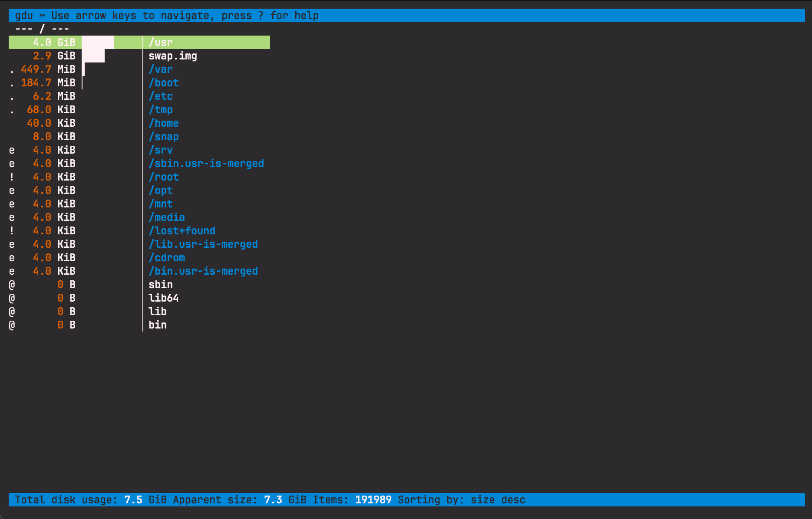Select the /usr directory row
The height and width of the screenshot is (519, 812).
[x=161, y=42]
